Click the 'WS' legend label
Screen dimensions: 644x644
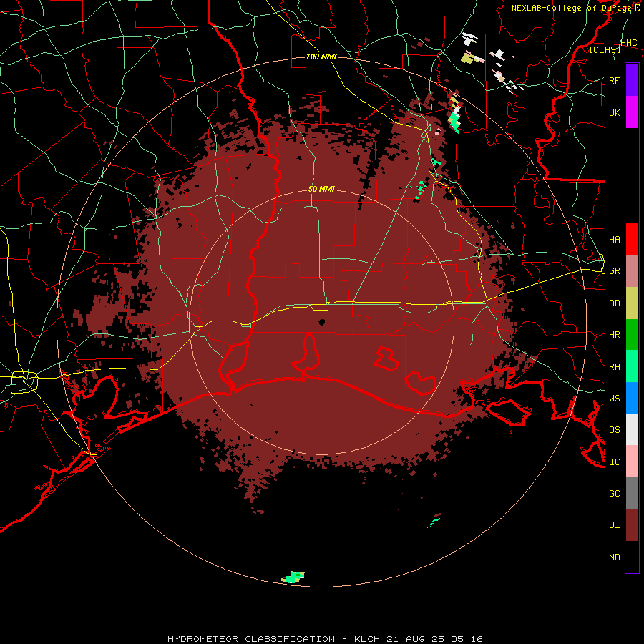[x=615, y=398]
